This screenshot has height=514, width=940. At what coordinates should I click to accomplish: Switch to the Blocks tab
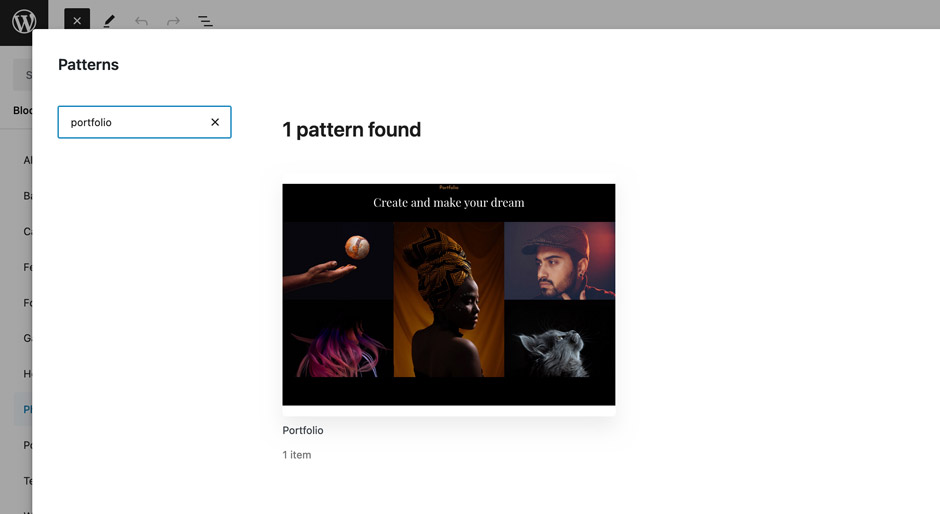[x=22, y=110]
